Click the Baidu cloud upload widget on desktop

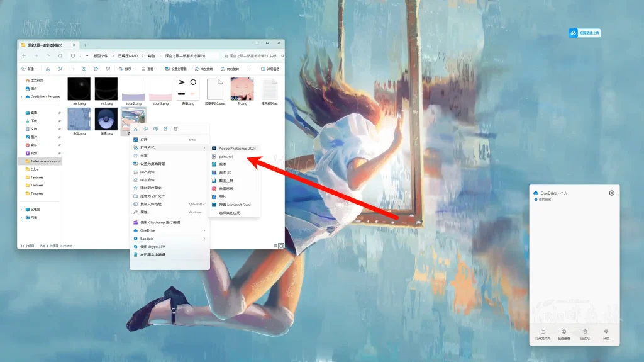point(584,33)
